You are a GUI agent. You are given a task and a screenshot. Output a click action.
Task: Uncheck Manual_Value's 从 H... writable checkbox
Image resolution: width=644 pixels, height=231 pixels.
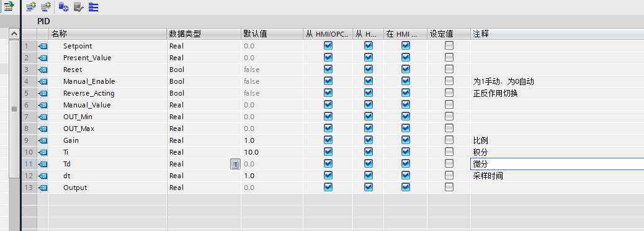pos(369,105)
